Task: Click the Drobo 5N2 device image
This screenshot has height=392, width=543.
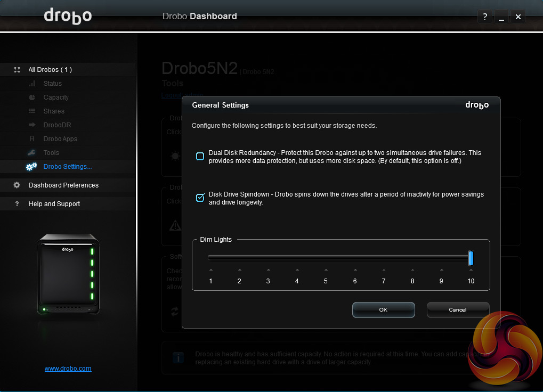Action: point(68,274)
